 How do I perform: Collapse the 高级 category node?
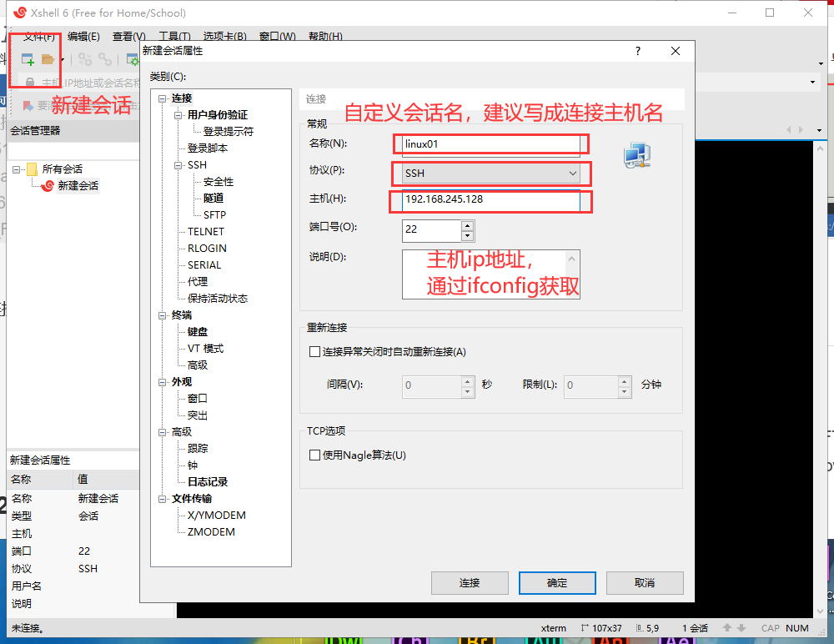162,432
